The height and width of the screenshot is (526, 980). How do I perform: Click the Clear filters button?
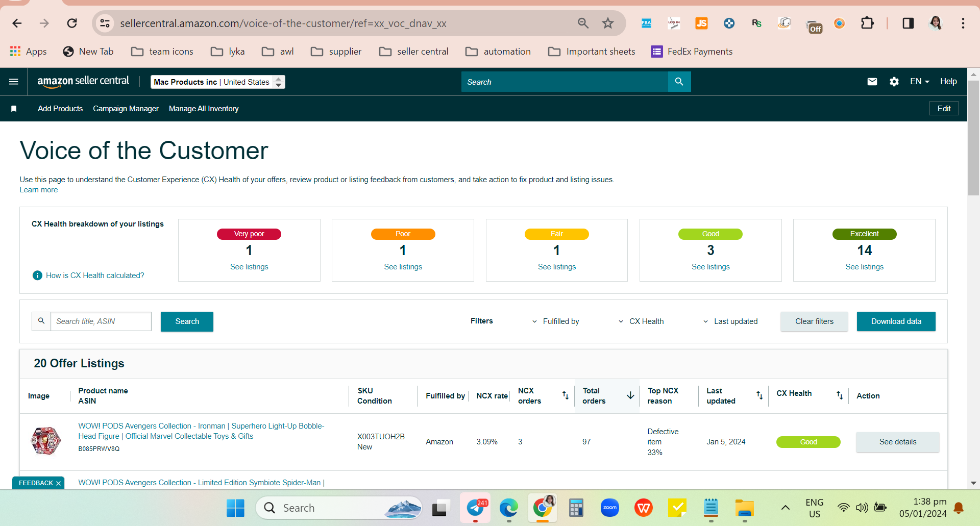(814, 321)
